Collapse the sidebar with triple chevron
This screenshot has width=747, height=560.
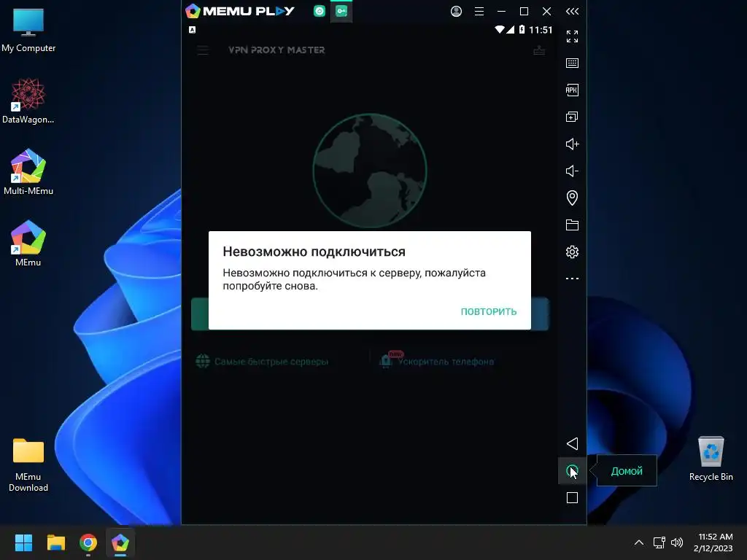coord(572,11)
